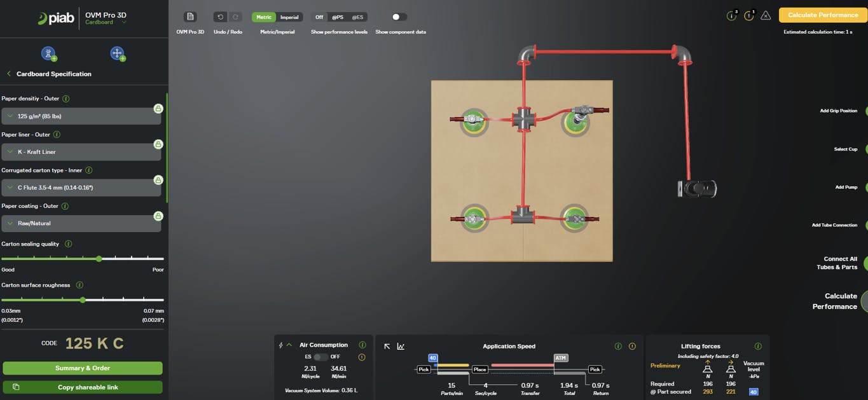The height and width of the screenshot is (400, 868).
Task: Click the Summary & Order button
Action: point(83,368)
